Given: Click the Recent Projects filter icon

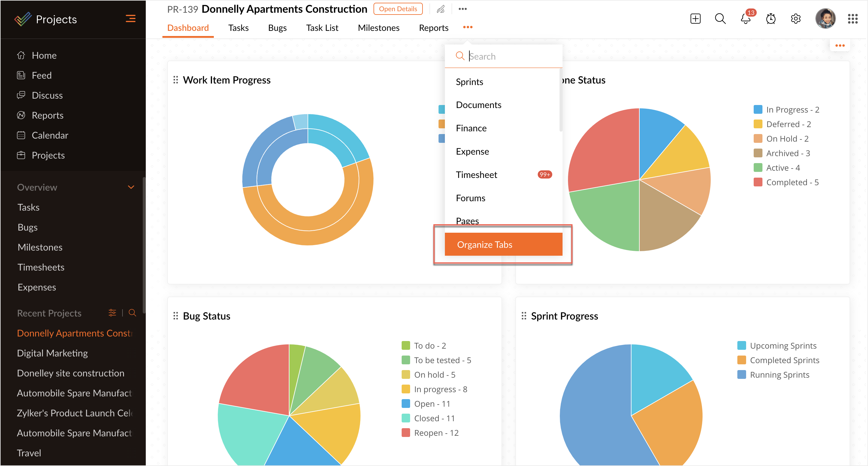Looking at the screenshot, I should (112, 313).
